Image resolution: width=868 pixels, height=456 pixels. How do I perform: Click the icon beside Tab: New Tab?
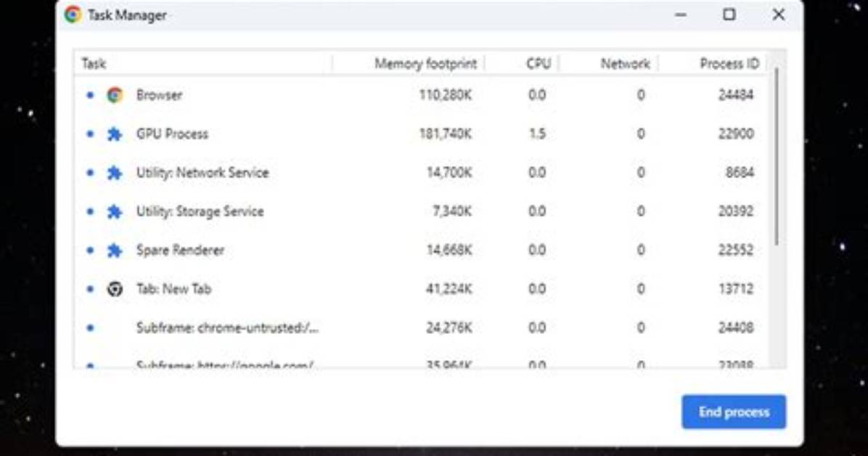pyautogui.click(x=115, y=289)
